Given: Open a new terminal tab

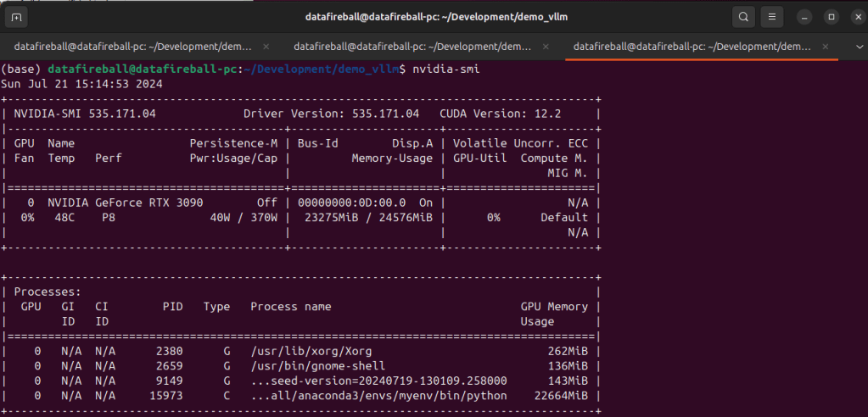Looking at the screenshot, I should point(18,17).
